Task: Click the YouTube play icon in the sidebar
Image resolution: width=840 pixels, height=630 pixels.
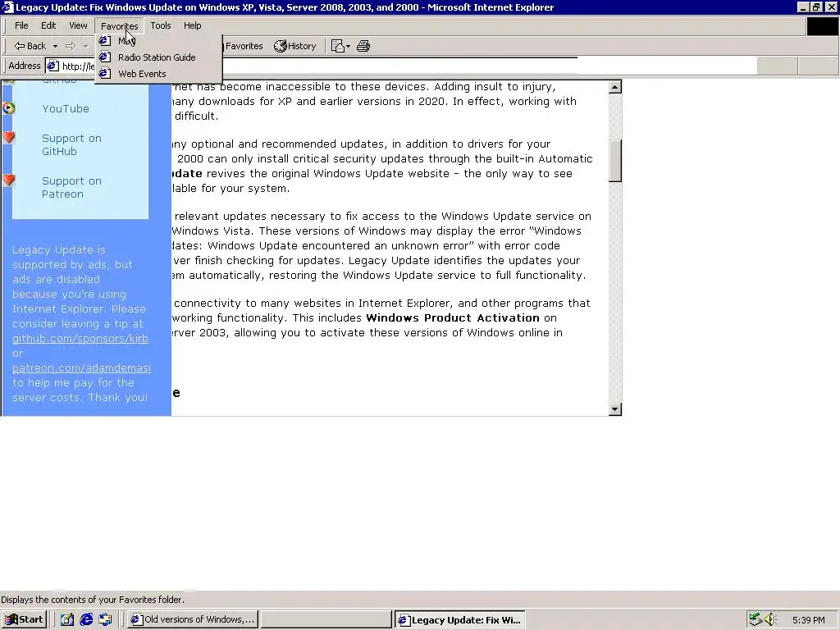Action: coord(8,108)
